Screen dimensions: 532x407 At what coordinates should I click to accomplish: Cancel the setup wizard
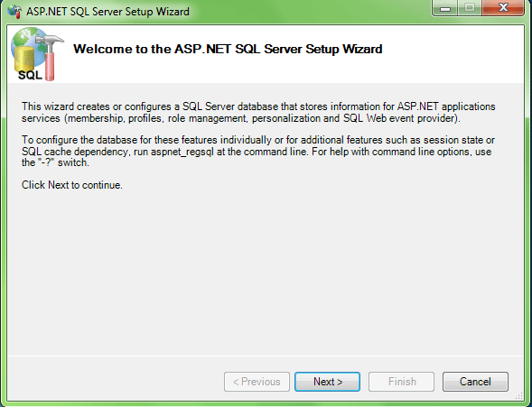point(475,382)
